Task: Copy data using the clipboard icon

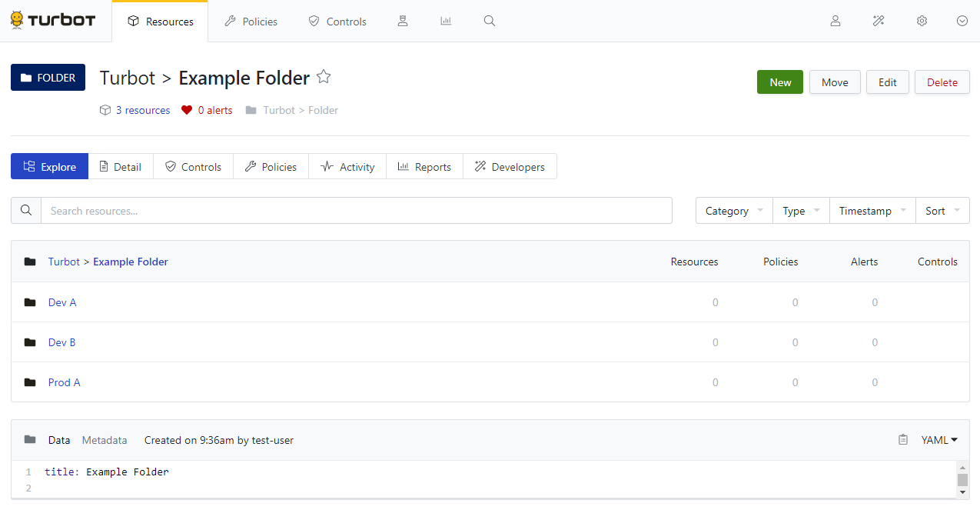Action: click(903, 440)
